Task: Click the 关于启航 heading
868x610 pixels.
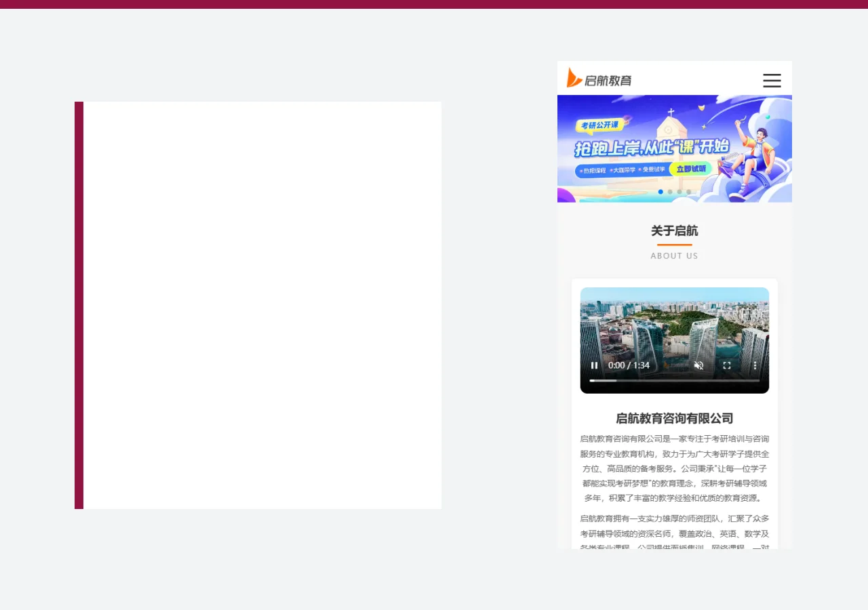Action: click(x=675, y=230)
